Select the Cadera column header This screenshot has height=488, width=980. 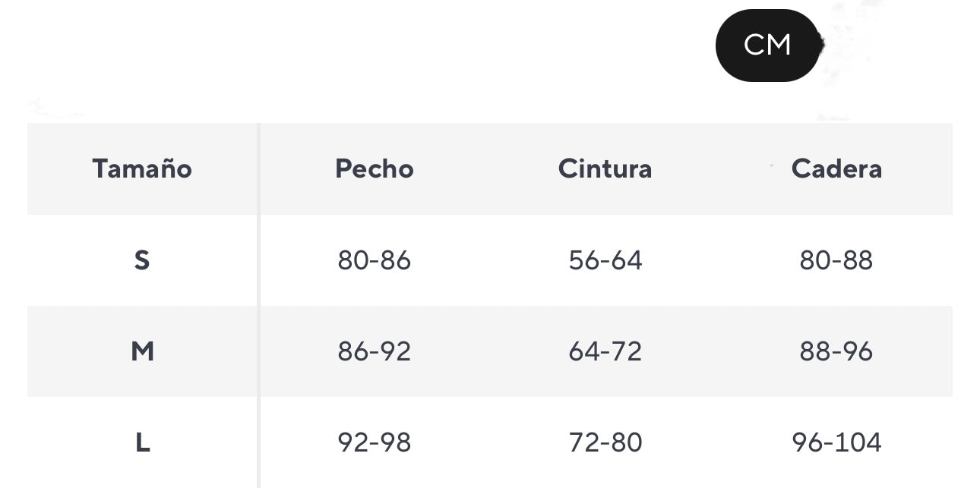(x=836, y=168)
